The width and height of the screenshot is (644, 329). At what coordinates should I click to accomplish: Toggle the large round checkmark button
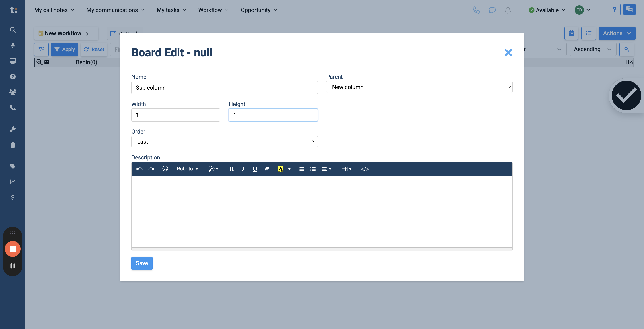(x=626, y=95)
